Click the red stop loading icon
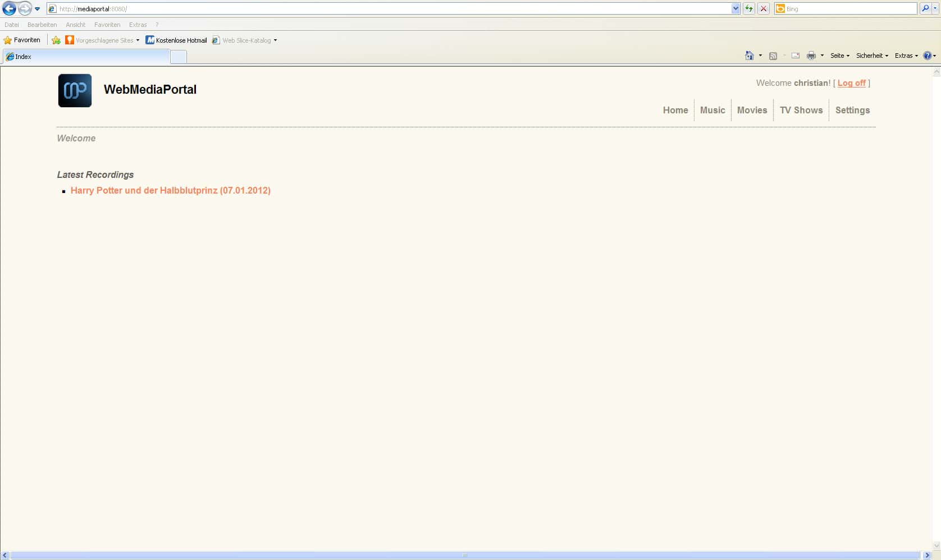Image resolution: width=941 pixels, height=560 pixels. point(764,8)
